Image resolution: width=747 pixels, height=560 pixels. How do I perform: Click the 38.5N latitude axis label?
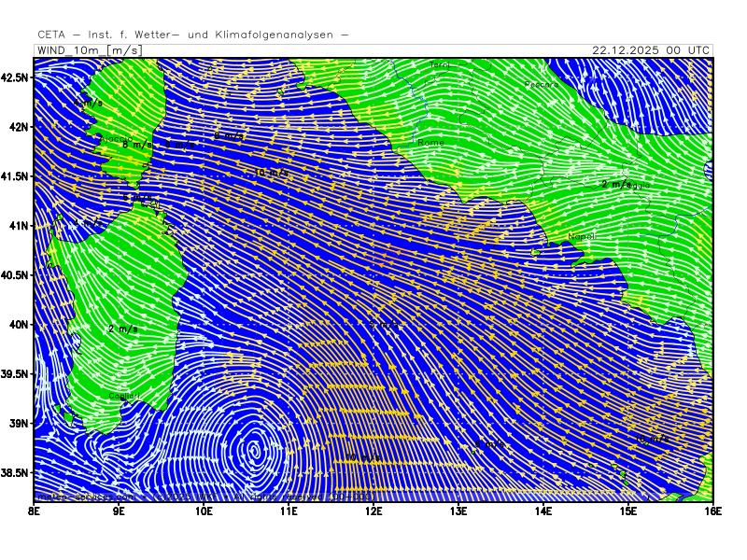[x=16, y=473]
